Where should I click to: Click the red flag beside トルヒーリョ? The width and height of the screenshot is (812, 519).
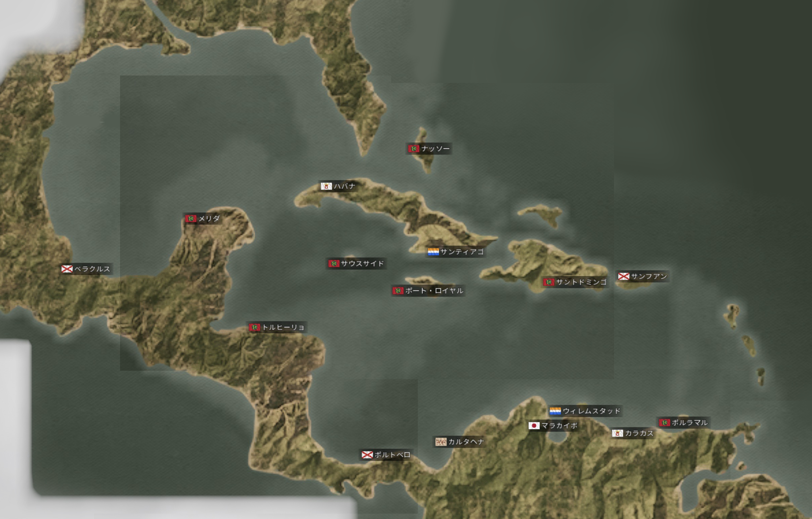tap(255, 327)
